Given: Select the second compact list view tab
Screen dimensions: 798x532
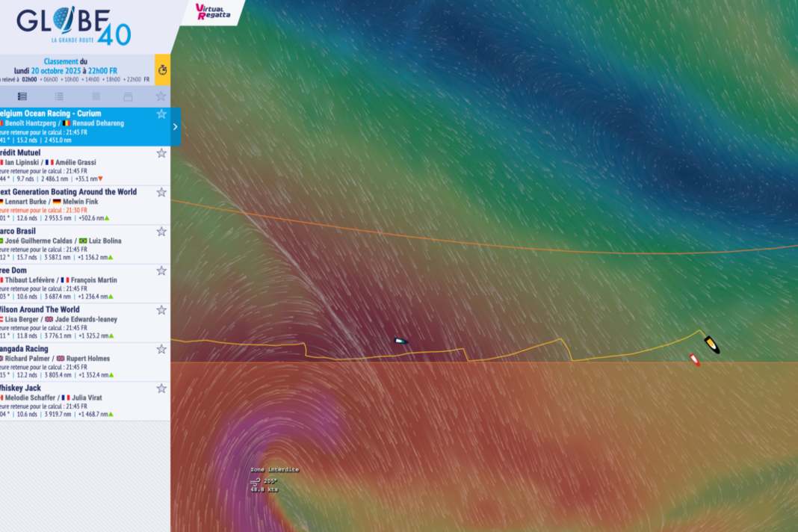Looking at the screenshot, I should (x=59, y=96).
